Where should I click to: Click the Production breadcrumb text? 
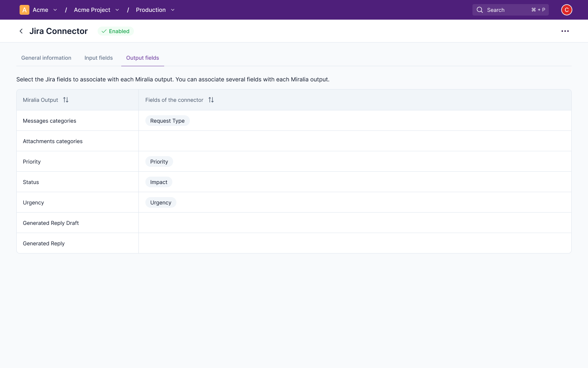151,10
